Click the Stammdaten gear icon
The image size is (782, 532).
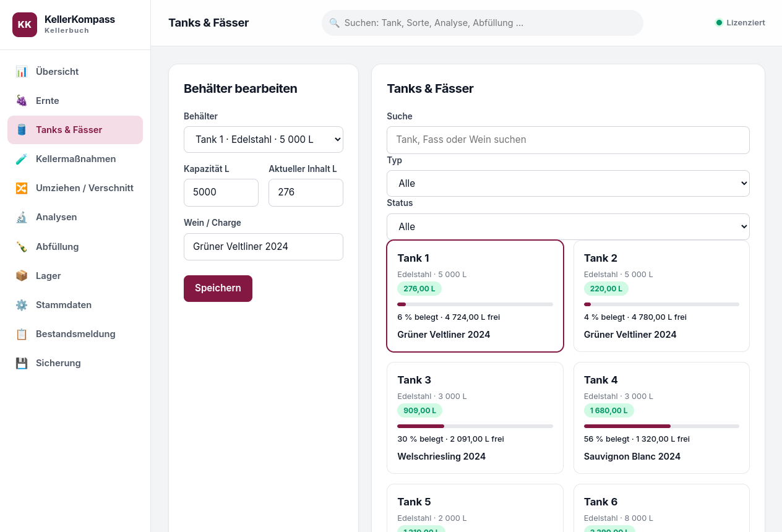(22, 305)
